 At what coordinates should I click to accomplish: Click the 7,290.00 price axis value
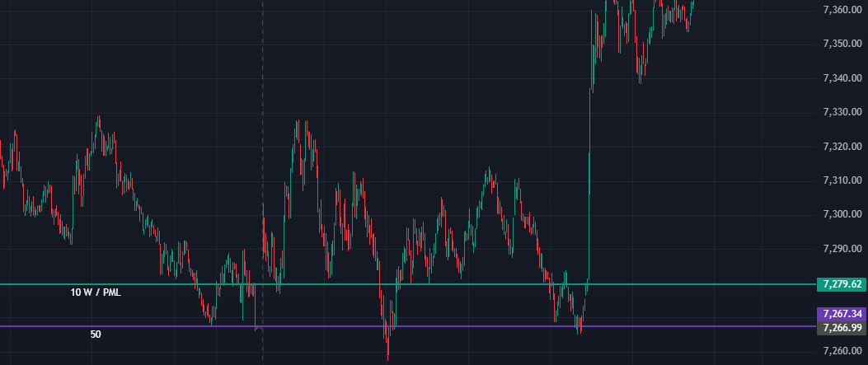click(842, 249)
